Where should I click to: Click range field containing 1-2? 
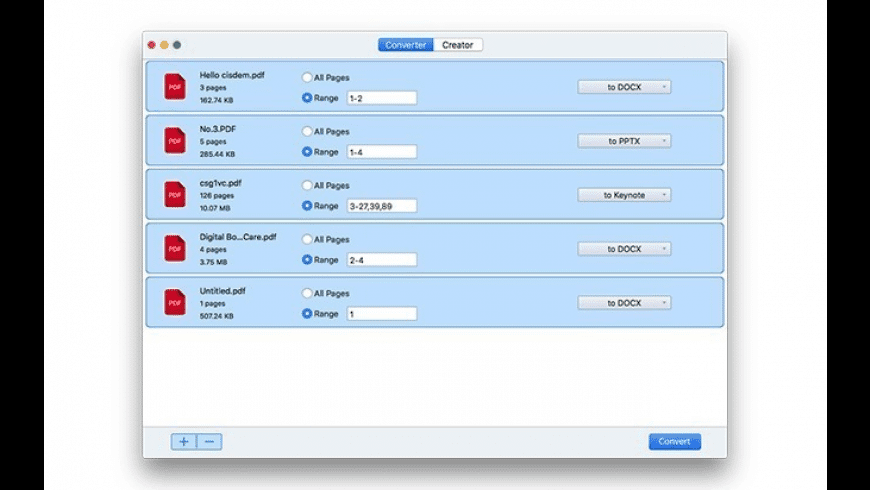click(382, 98)
